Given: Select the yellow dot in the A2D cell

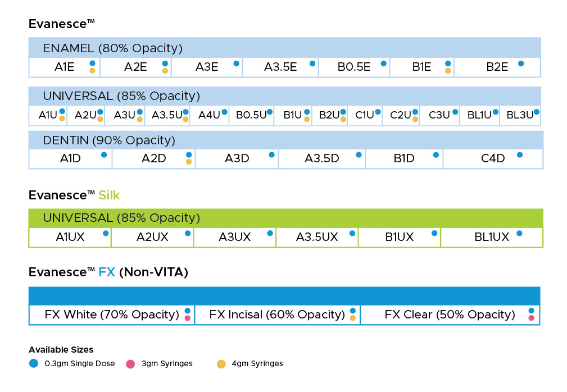Looking at the screenshot, I should (x=189, y=162).
